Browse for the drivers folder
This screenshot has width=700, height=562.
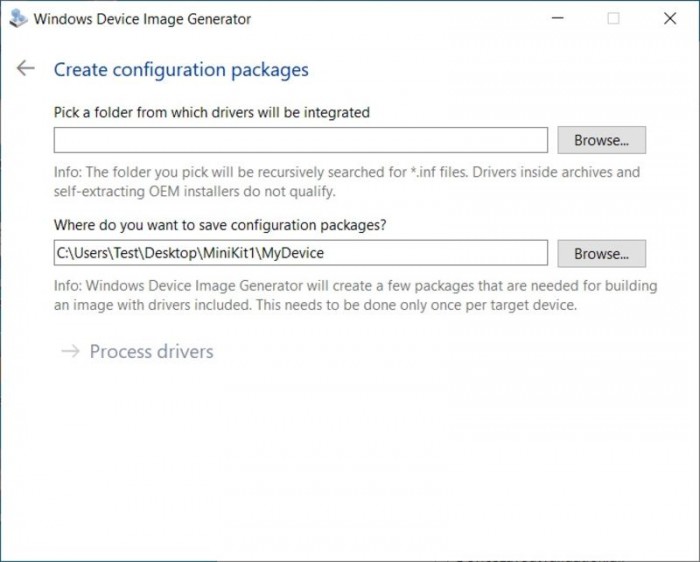[601, 140]
